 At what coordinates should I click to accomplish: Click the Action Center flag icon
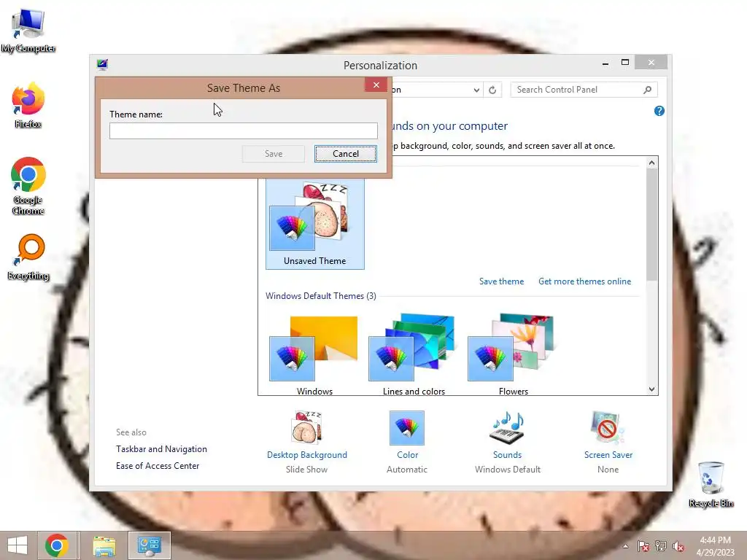(643, 546)
